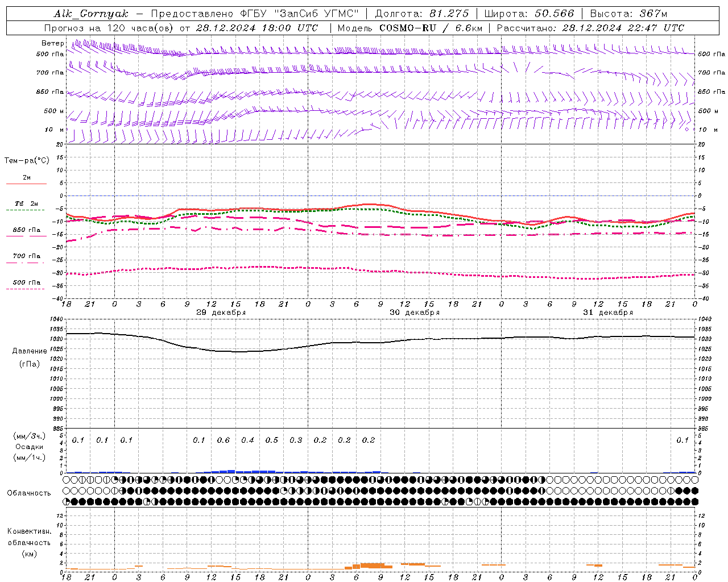Select the Высота: 367м text
This screenshot has width=728, height=582.
pyautogui.click(x=628, y=14)
